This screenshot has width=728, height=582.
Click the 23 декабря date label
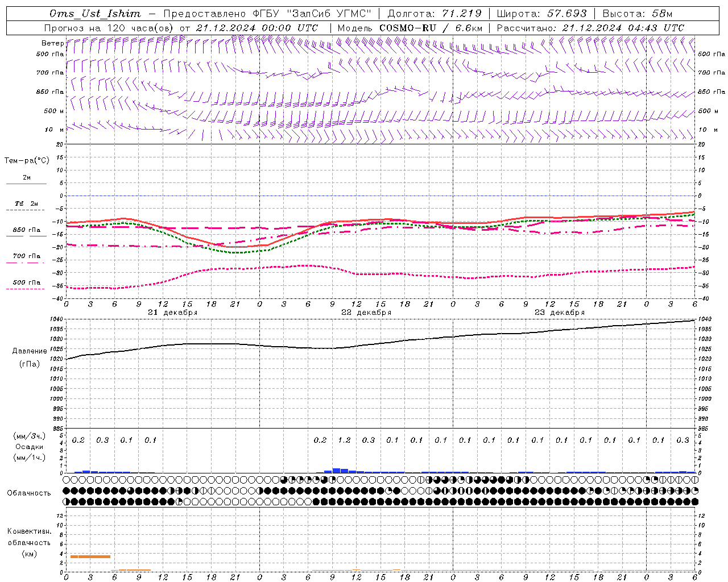560,313
